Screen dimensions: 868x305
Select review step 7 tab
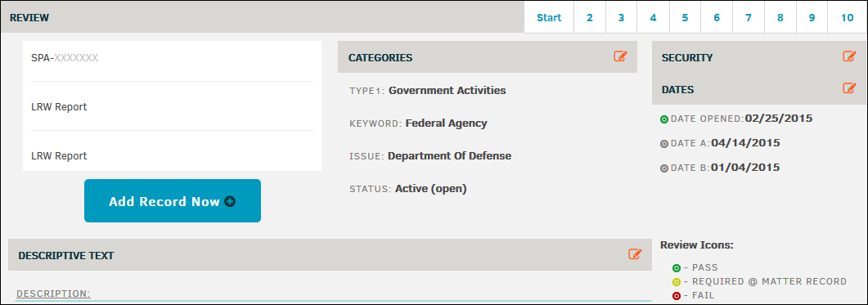tap(749, 18)
